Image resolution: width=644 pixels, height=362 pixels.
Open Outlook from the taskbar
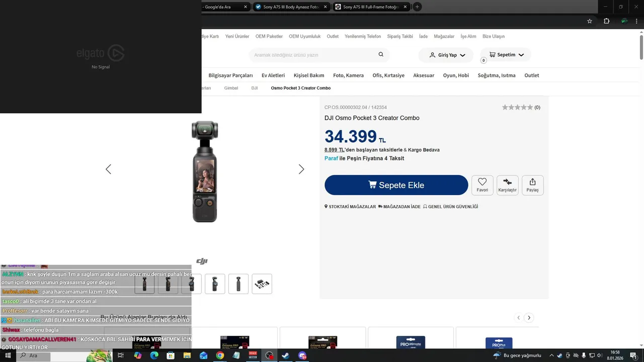point(203,355)
